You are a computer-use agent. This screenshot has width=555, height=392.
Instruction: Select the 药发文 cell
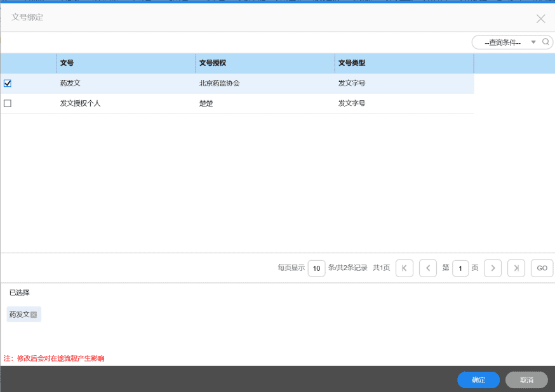(126, 84)
